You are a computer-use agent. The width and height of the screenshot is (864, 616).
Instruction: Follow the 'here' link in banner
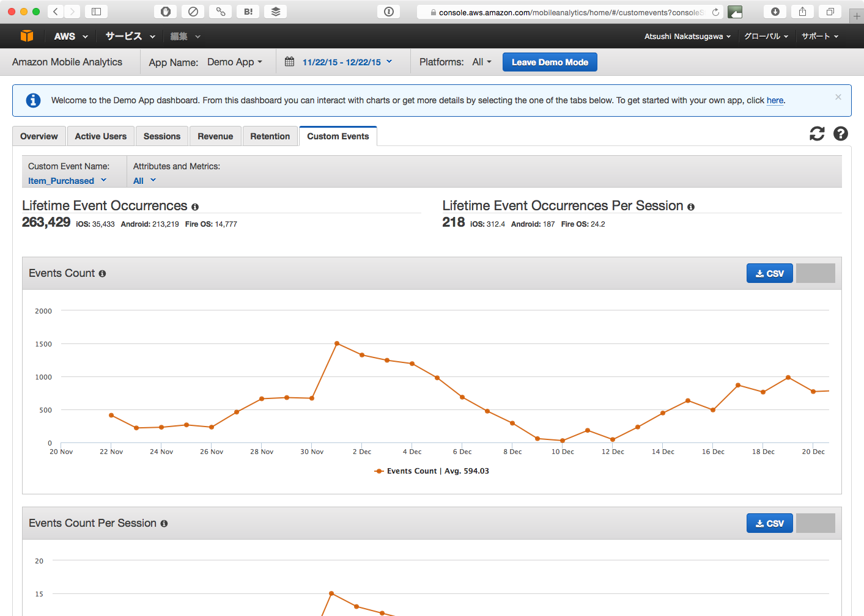point(775,101)
